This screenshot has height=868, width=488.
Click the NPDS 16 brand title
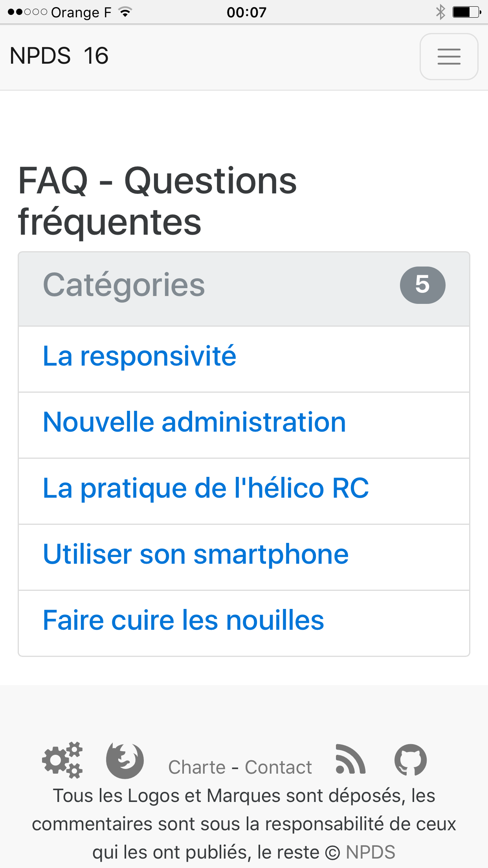pyautogui.click(x=59, y=56)
